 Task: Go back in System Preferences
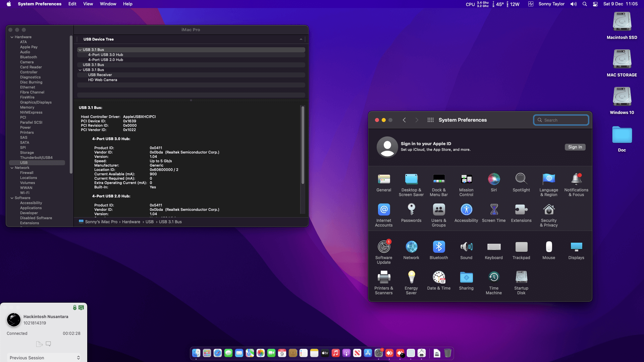click(x=404, y=120)
